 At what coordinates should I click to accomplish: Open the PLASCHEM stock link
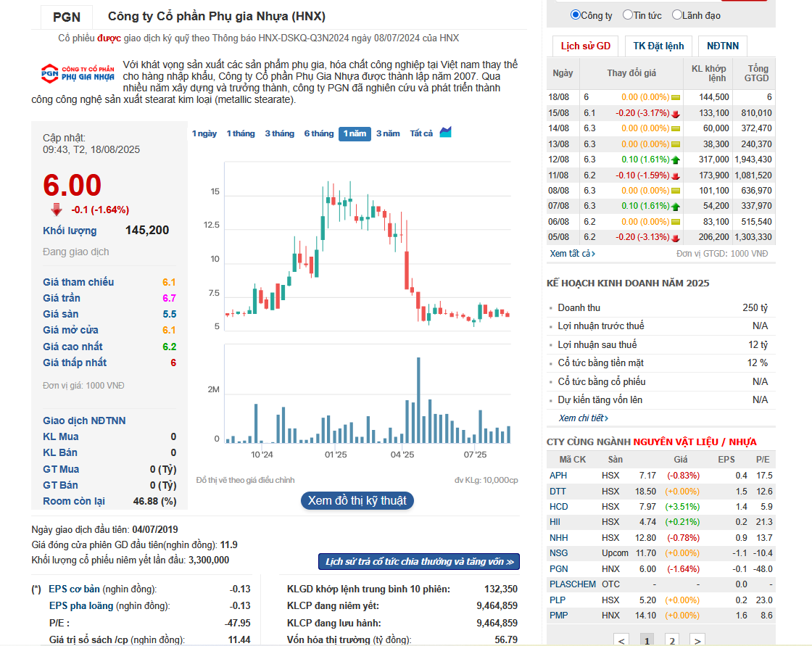573,584
